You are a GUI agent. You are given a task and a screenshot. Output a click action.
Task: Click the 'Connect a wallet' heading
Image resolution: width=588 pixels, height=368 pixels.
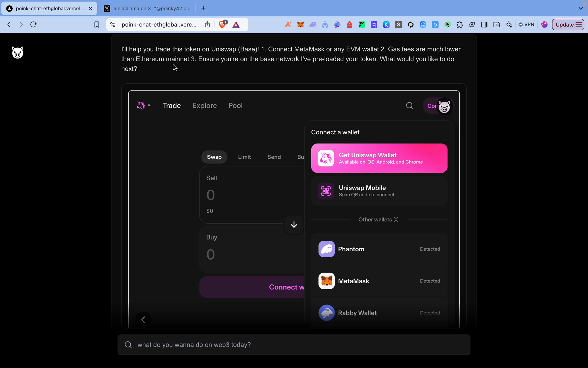(335, 132)
